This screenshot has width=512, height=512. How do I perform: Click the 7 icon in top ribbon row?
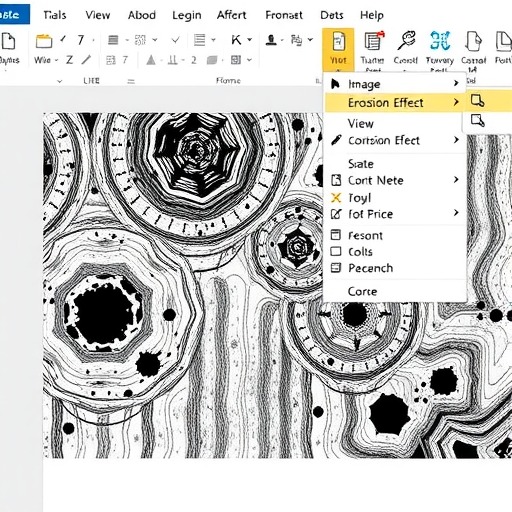[x=80, y=40]
